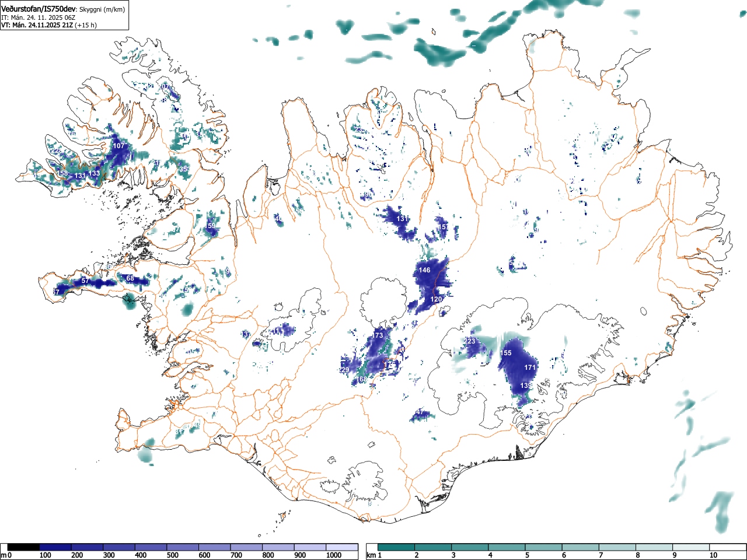The height and width of the screenshot is (560, 747).
Task: Click the m legend tick label 500
Action: click(x=172, y=555)
